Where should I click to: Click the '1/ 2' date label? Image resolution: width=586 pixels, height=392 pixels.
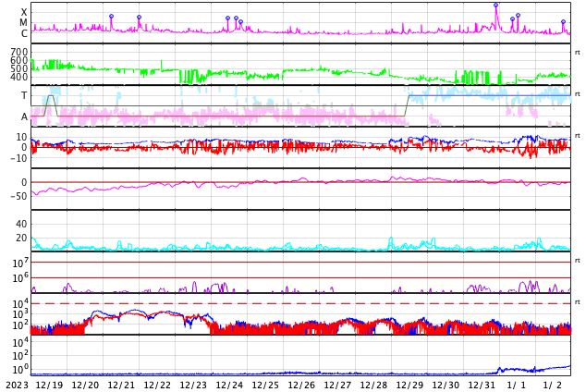[x=553, y=386]
